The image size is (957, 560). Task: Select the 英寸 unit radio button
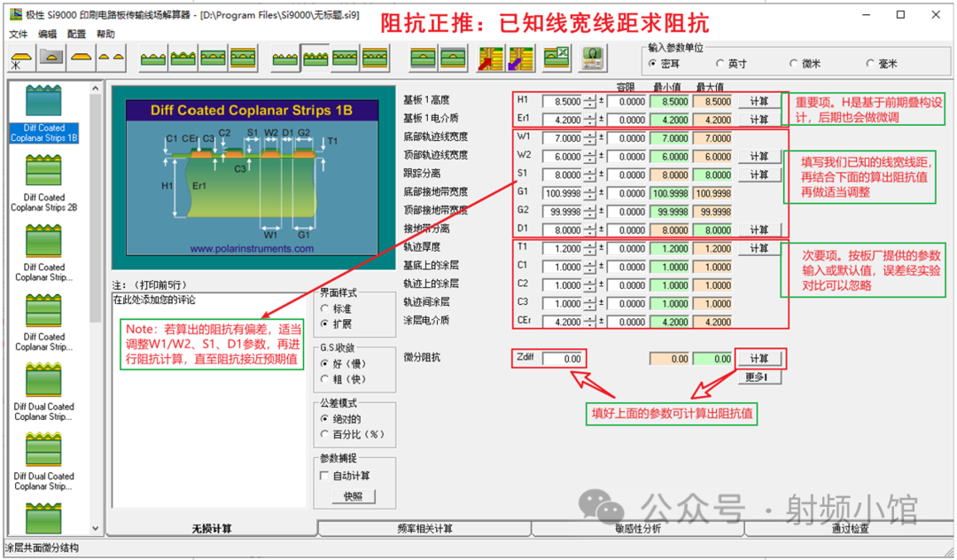point(720,64)
